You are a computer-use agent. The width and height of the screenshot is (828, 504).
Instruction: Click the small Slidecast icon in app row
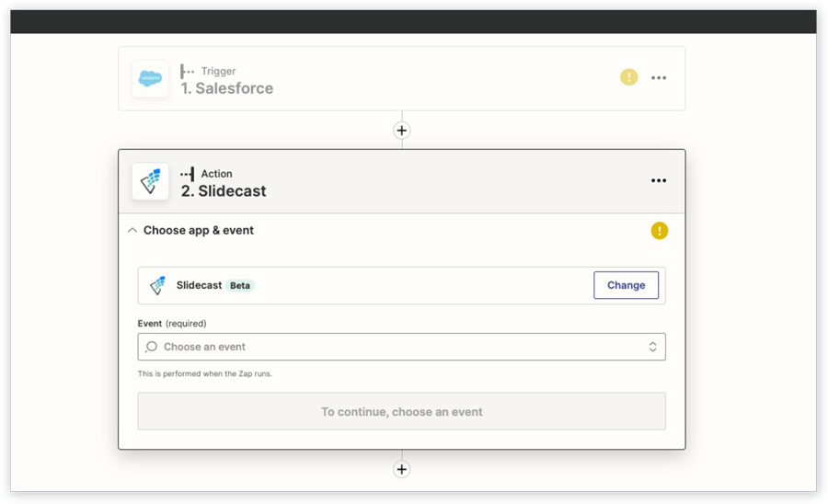(157, 285)
